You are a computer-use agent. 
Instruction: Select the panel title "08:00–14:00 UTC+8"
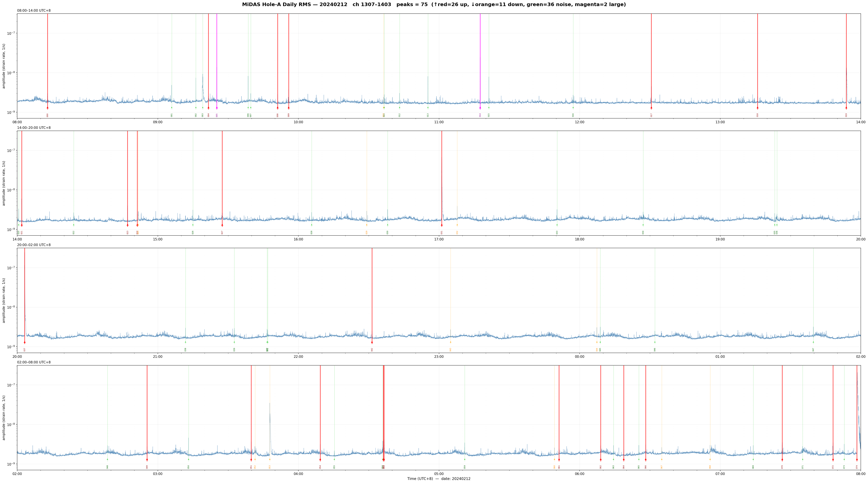tap(34, 11)
